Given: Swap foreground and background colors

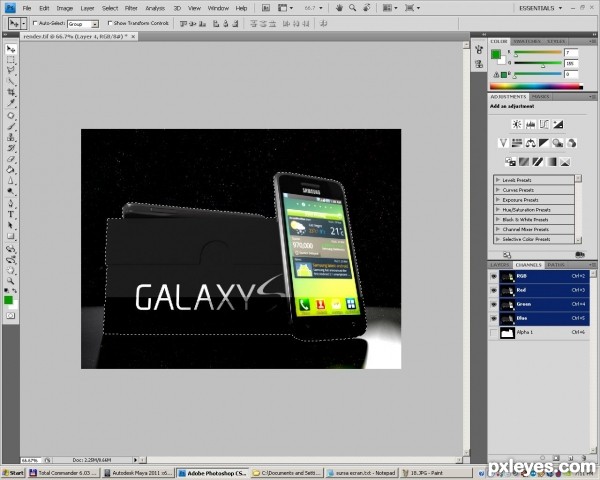Looking at the screenshot, I should point(14,291).
